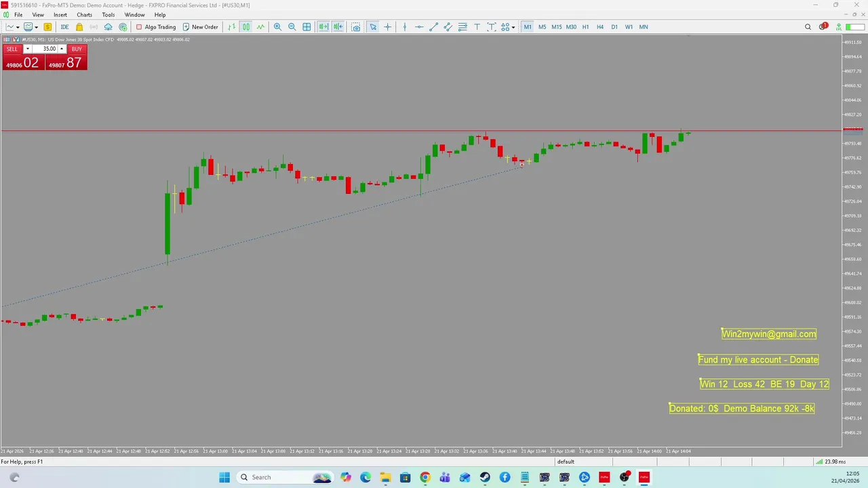This screenshot has width=868, height=488.
Task: Zoom in the chart
Action: click(277, 27)
